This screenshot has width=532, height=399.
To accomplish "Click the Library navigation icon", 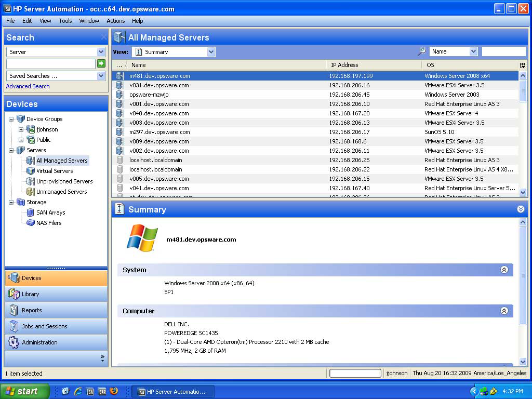I will coord(14,294).
